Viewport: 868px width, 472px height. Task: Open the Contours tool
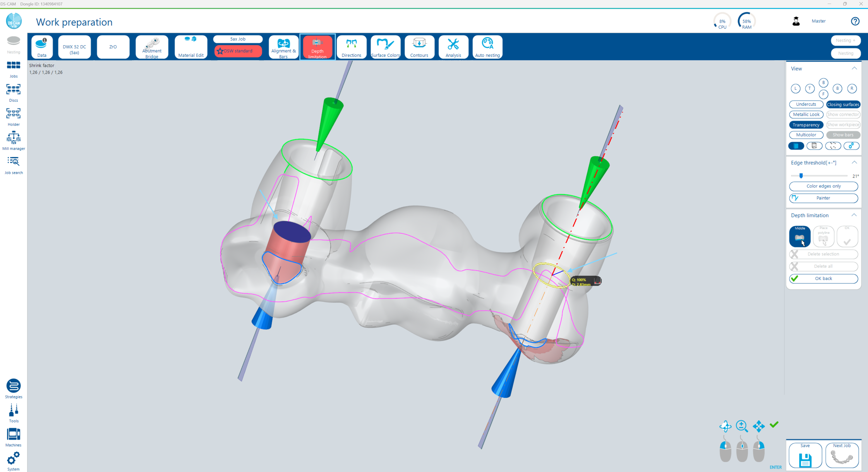419,47
